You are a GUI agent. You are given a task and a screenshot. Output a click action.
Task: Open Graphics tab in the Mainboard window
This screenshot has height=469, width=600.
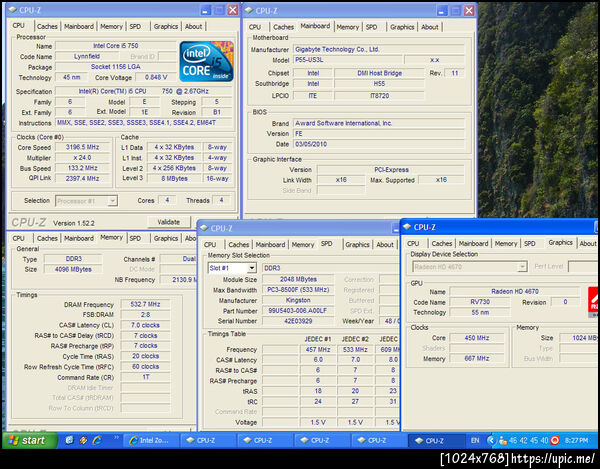click(402, 27)
